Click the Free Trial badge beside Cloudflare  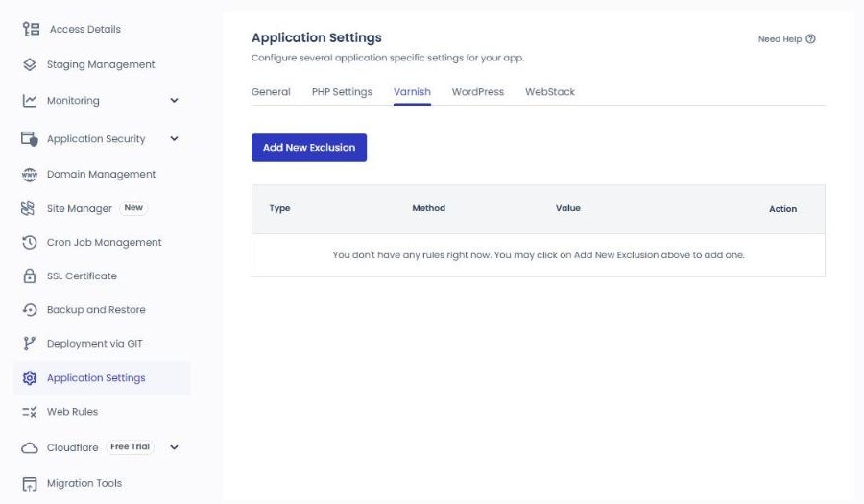[x=130, y=446]
